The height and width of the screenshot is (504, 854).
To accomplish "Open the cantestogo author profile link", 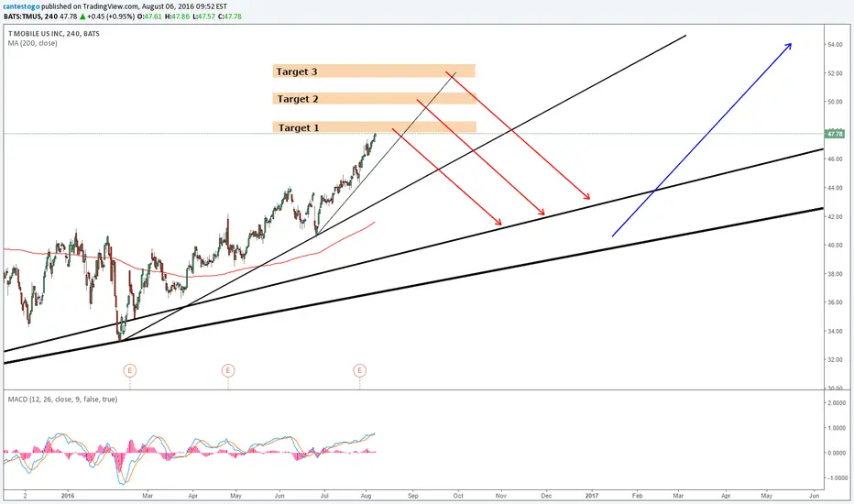I will pyautogui.click(x=21, y=6).
